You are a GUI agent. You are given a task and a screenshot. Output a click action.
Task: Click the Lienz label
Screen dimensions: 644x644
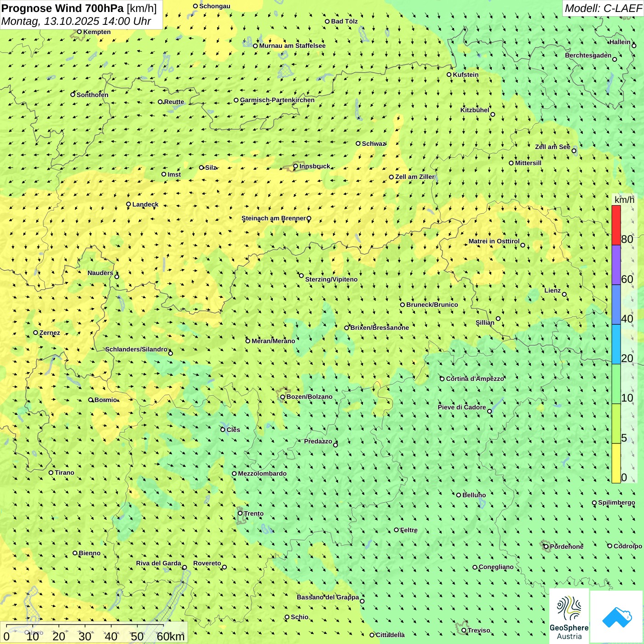552,290
